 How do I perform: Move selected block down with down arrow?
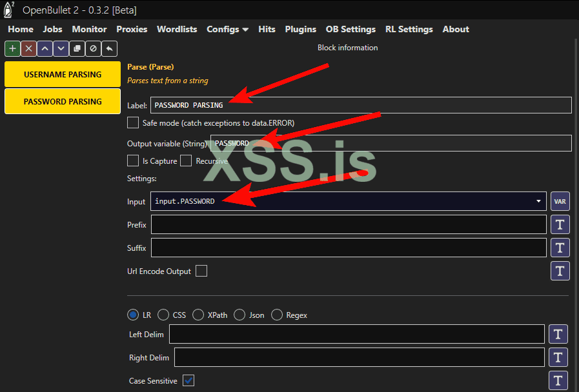[61, 48]
